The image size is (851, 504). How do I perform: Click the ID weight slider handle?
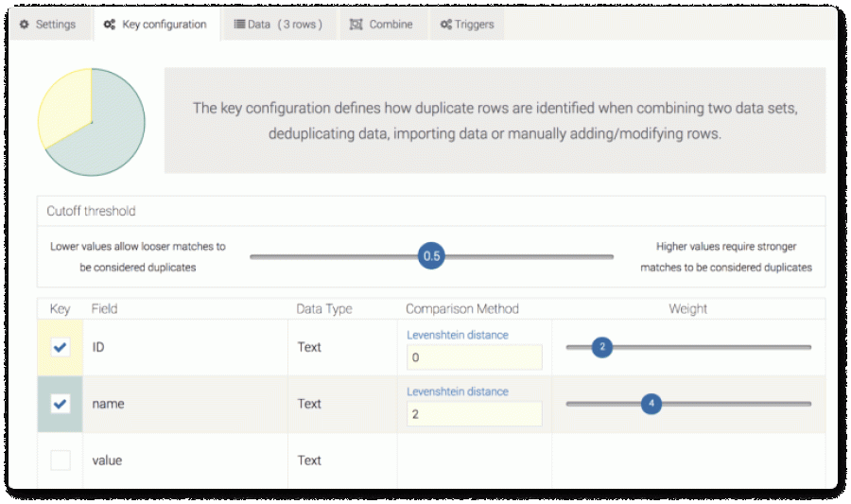pyautogui.click(x=602, y=347)
